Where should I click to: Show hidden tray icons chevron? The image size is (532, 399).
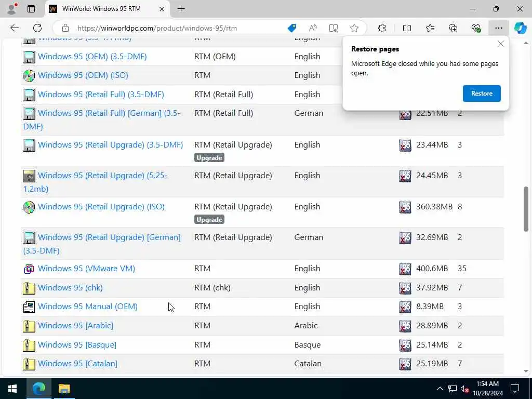pyautogui.click(x=440, y=389)
